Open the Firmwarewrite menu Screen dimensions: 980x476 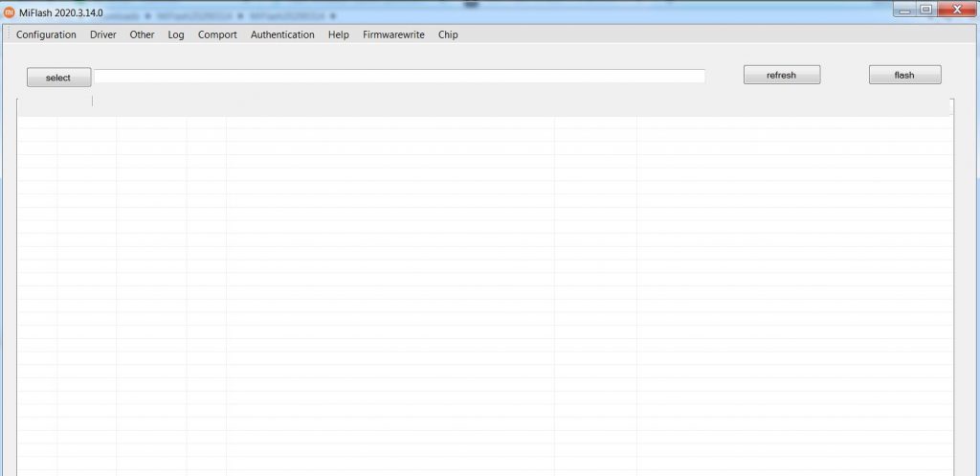(393, 35)
